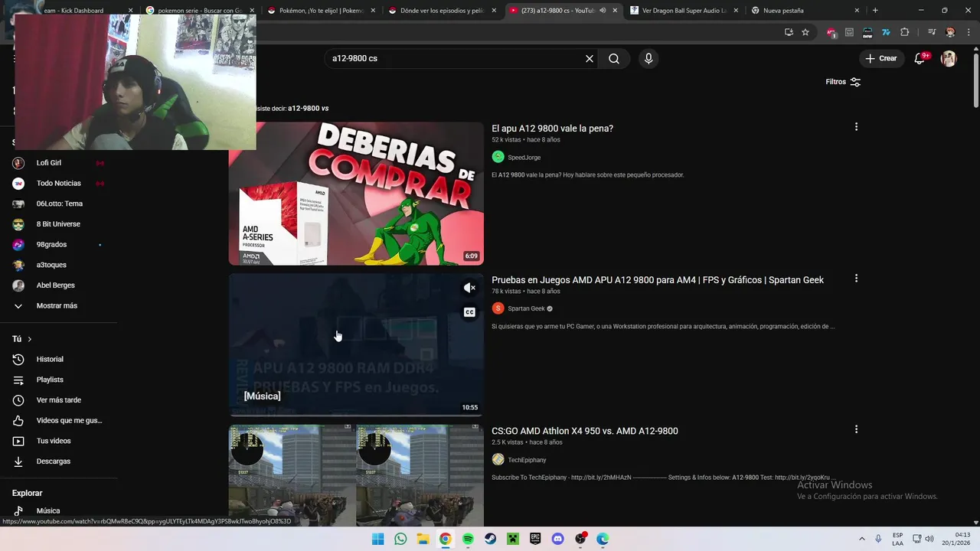The image size is (980, 551).
Task: Open the Filtros search filters
Action: (x=843, y=82)
